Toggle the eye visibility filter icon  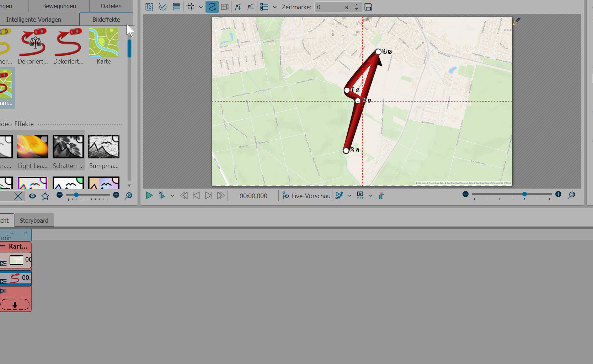32,196
